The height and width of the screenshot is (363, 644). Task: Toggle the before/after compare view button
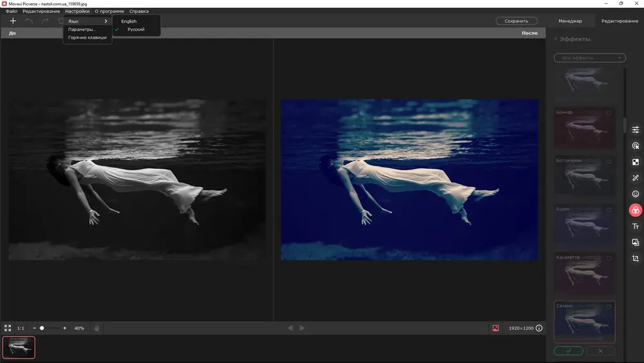pyautogui.click(x=496, y=328)
